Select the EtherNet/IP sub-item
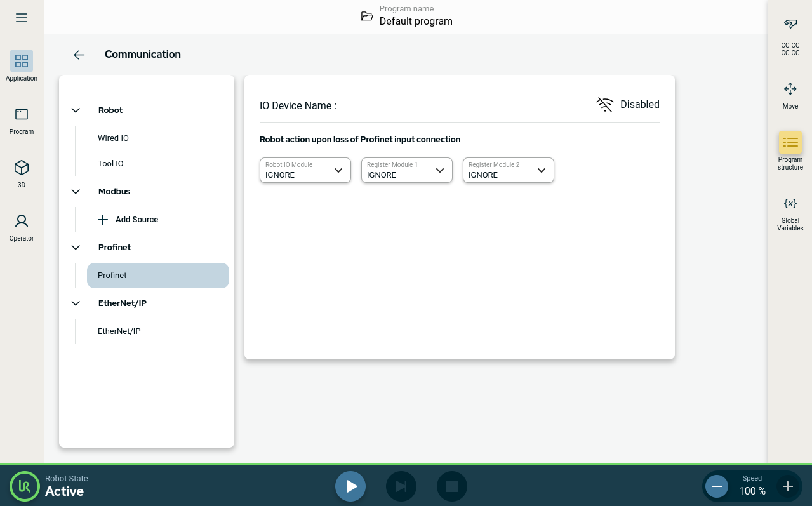This screenshot has width=812, height=506. coord(119,331)
